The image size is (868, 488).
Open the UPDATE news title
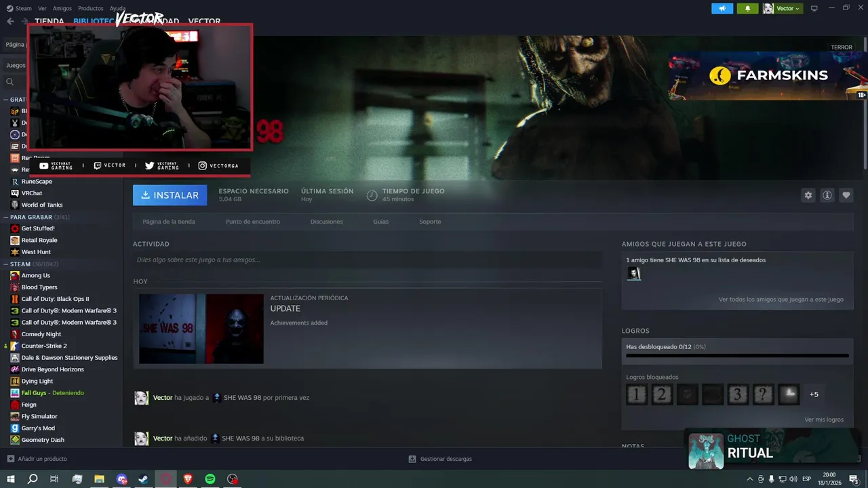tap(285, 308)
